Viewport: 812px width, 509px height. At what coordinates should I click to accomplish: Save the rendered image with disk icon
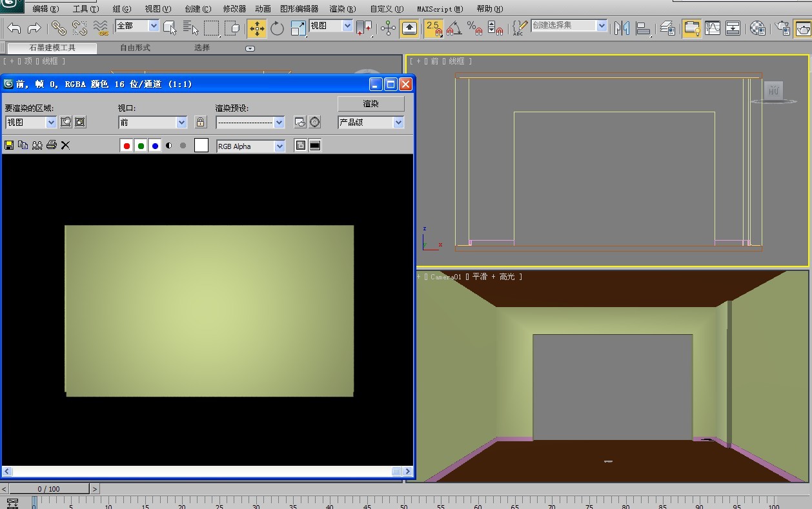point(9,145)
